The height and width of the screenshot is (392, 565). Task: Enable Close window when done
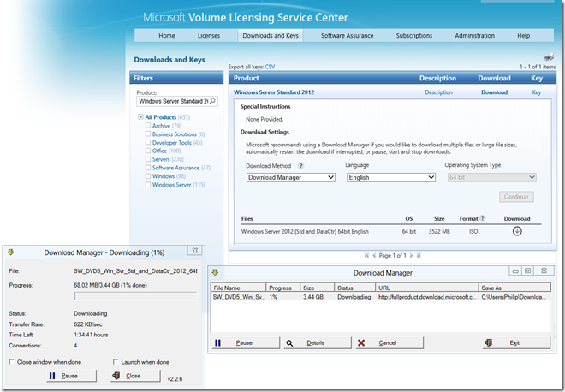(x=12, y=361)
